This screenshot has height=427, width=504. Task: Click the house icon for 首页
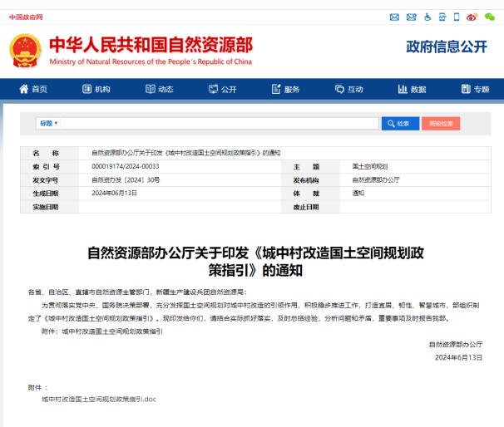[x=24, y=89]
